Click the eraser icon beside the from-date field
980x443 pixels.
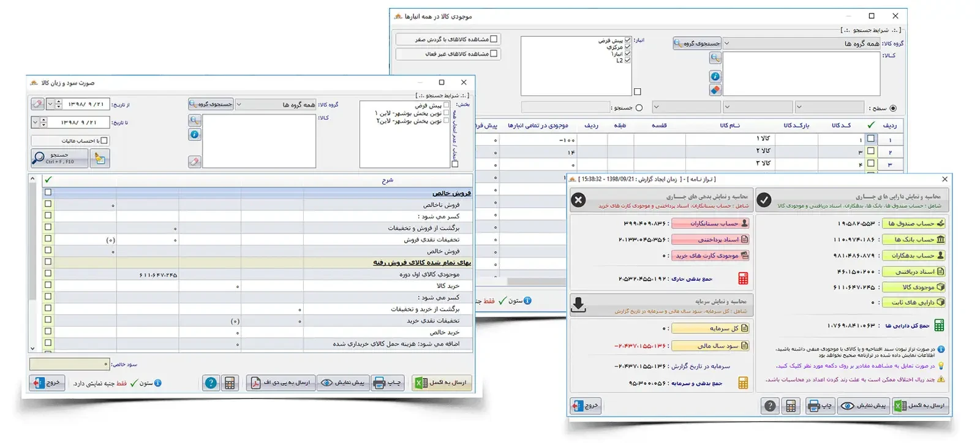point(37,104)
